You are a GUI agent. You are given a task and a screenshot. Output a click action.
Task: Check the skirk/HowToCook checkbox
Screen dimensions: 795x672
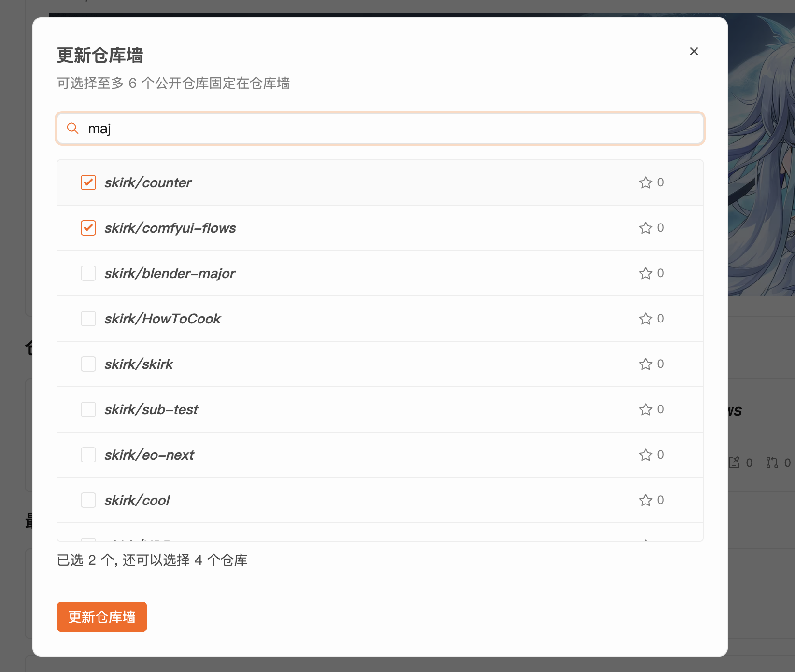click(88, 319)
